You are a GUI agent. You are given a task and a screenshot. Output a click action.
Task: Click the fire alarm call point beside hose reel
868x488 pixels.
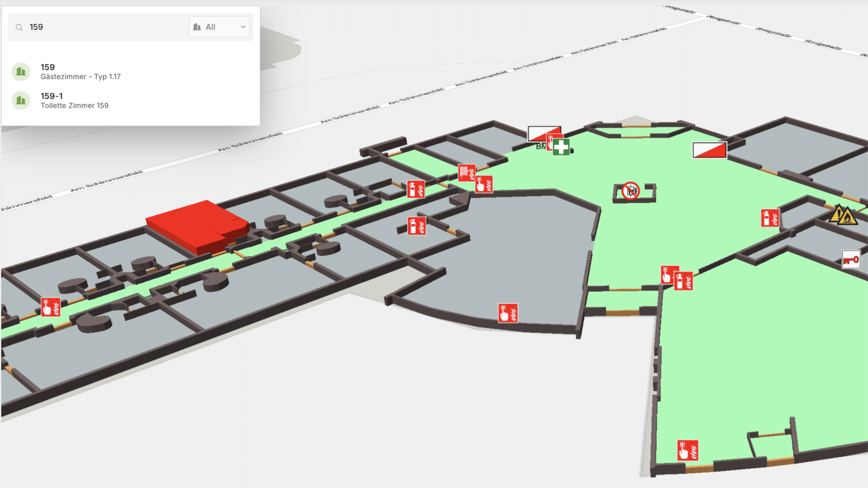(x=484, y=185)
